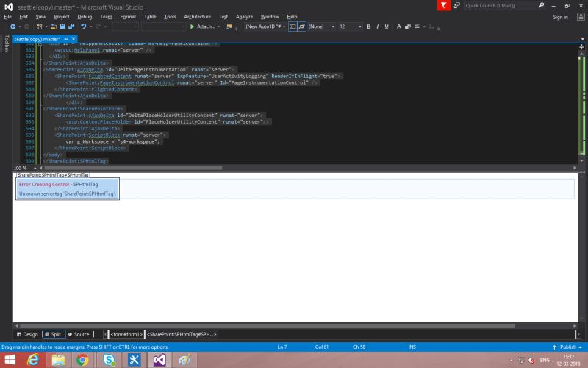Open the (None) block format dropdown

coord(333,26)
